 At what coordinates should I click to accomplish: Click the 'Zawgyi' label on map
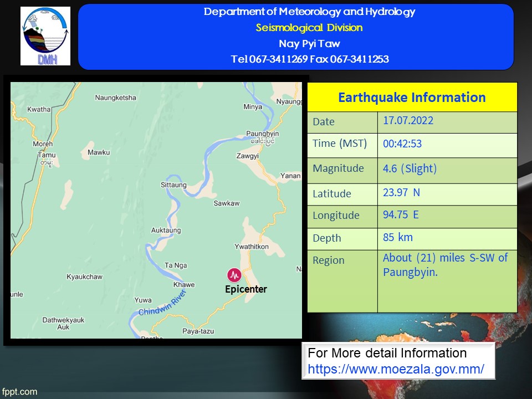(x=248, y=156)
